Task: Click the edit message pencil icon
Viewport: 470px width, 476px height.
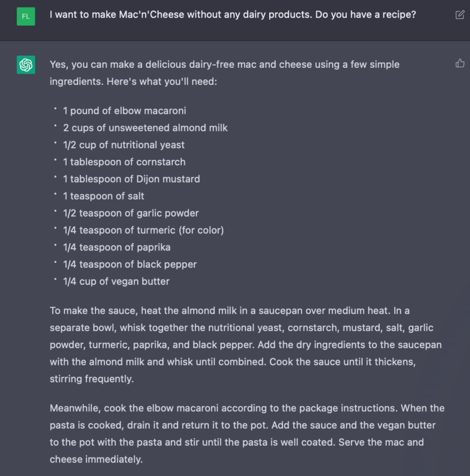Action: click(x=459, y=15)
